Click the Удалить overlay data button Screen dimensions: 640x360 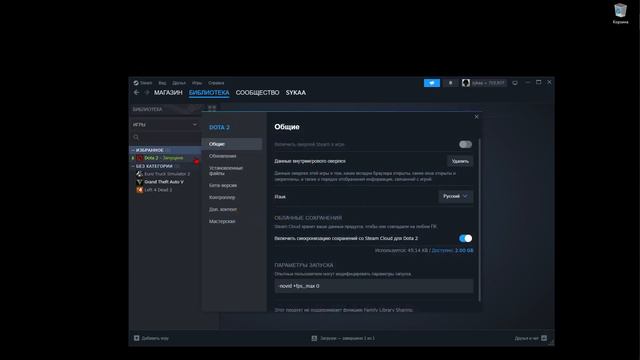tap(460, 161)
